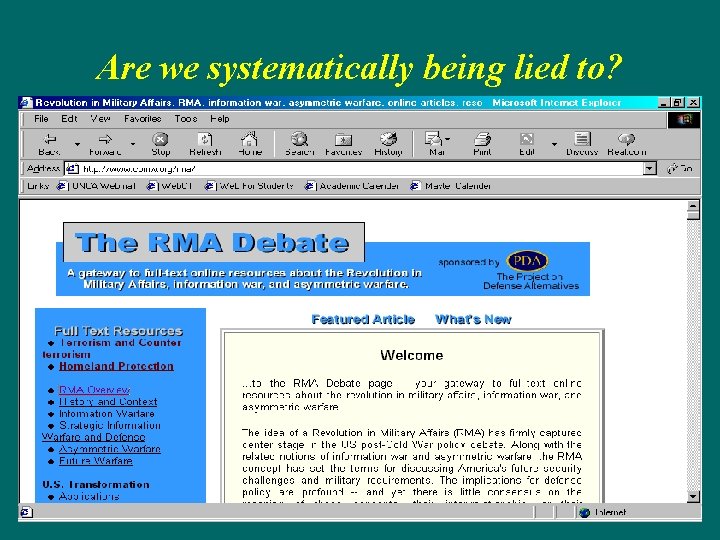Click the Featured Article link

(363, 319)
